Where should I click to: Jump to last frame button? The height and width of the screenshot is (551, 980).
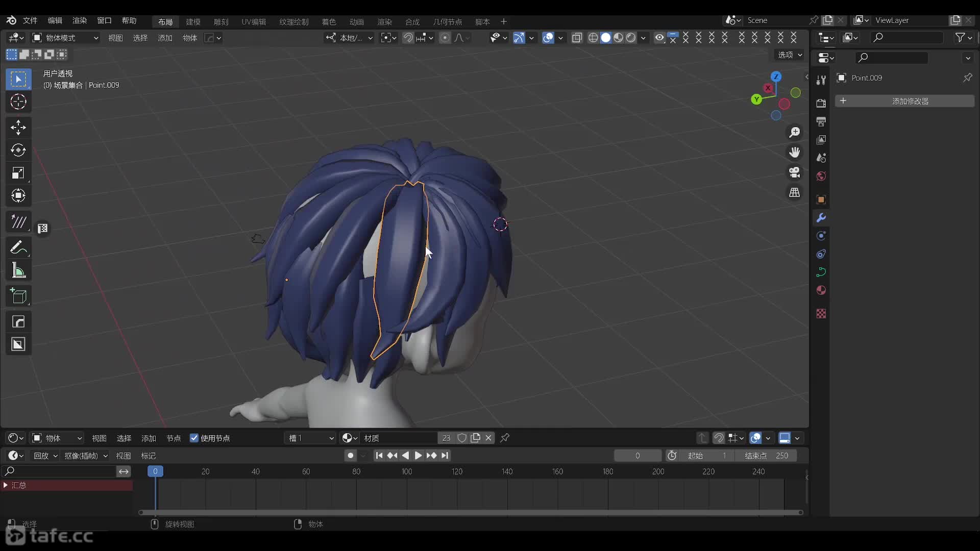[x=445, y=456]
